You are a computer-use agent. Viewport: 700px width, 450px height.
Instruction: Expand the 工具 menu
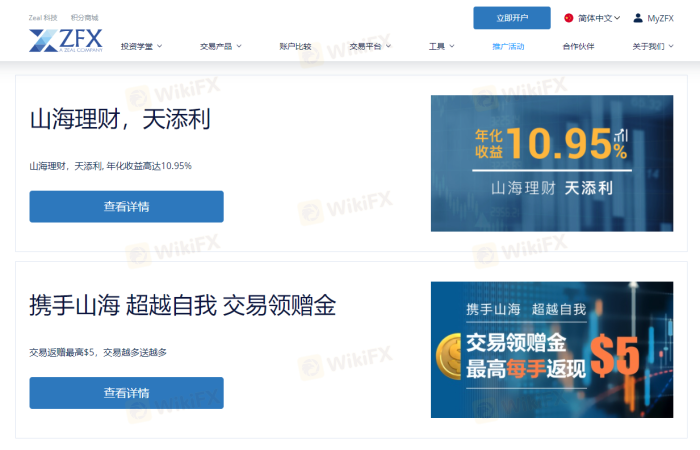click(441, 46)
